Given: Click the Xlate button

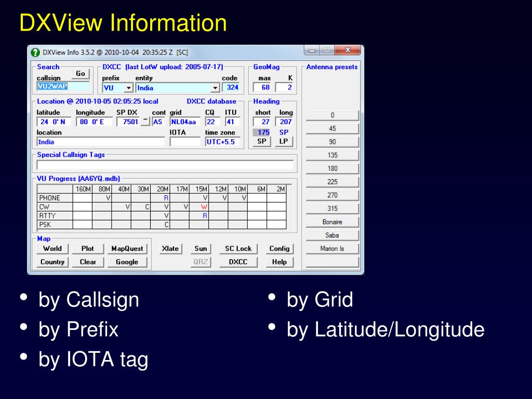Looking at the screenshot, I should point(170,249).
